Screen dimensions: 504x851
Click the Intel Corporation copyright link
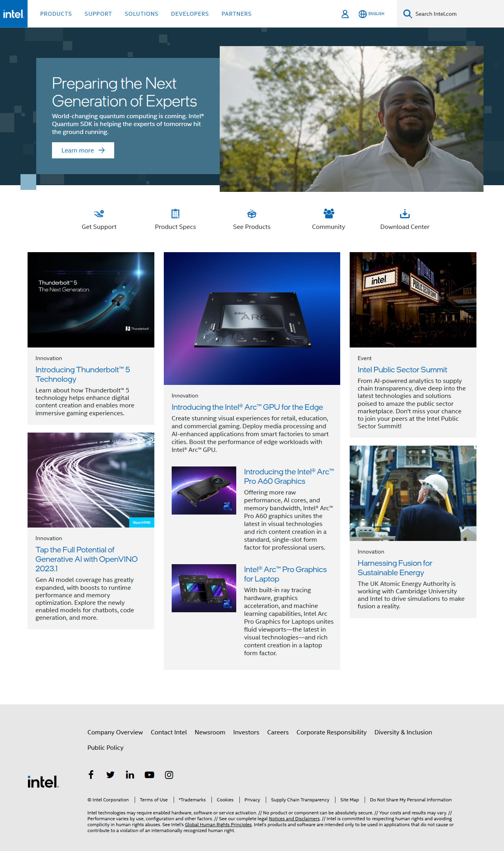108,800
